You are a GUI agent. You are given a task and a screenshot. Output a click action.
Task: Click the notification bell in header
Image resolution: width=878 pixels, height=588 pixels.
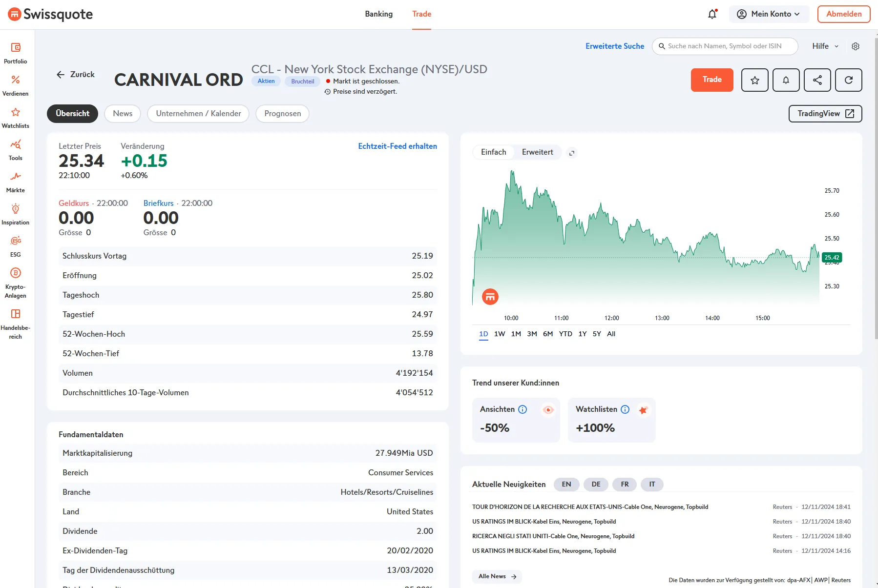click(x=712, y=14)
